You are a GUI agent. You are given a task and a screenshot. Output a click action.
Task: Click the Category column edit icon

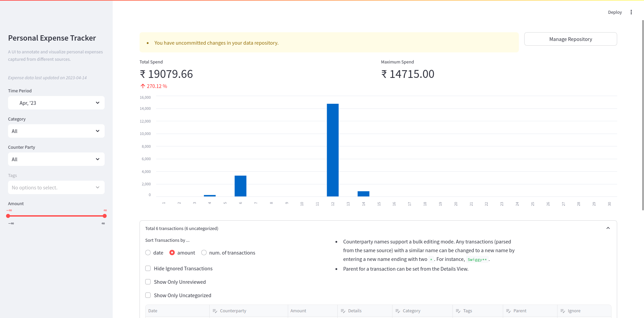[398, 311]
